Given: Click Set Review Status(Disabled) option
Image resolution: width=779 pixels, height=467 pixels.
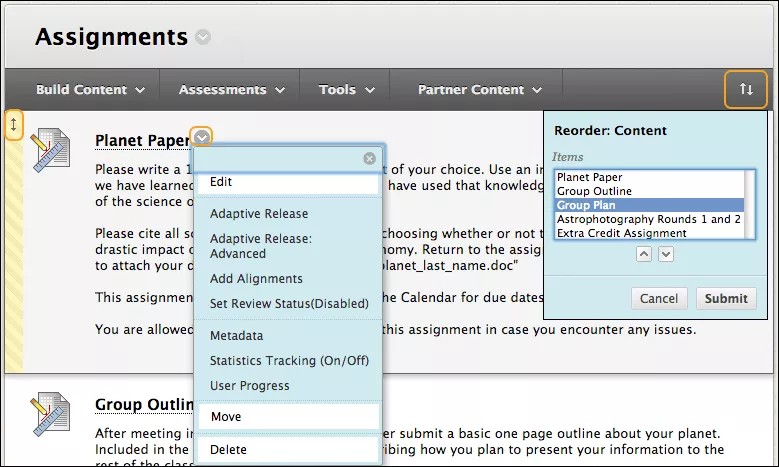Looking at the screenshot, I should click(289, 303).
